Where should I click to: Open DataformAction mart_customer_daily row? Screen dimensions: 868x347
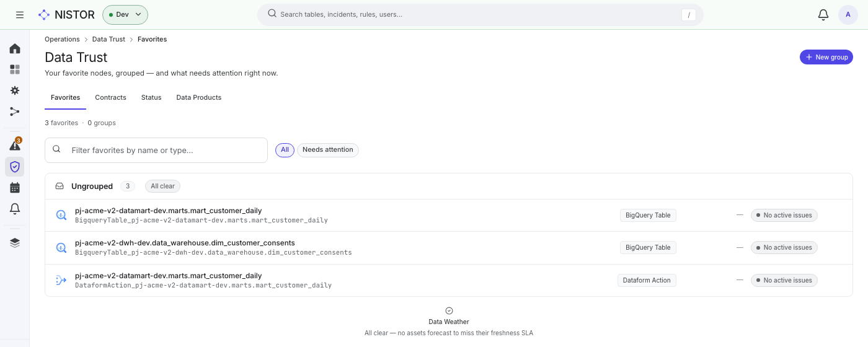pos(448,280)
